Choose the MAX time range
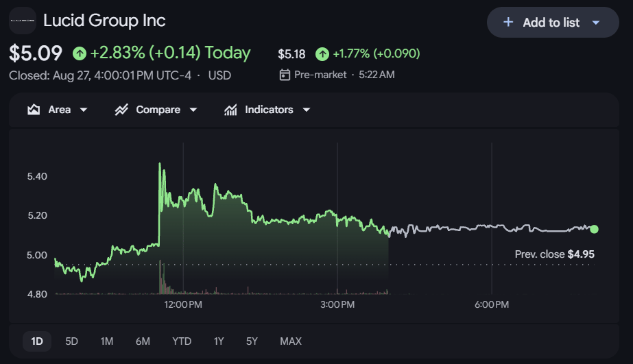Screen dimensions: 633x364 coord(291,341)
